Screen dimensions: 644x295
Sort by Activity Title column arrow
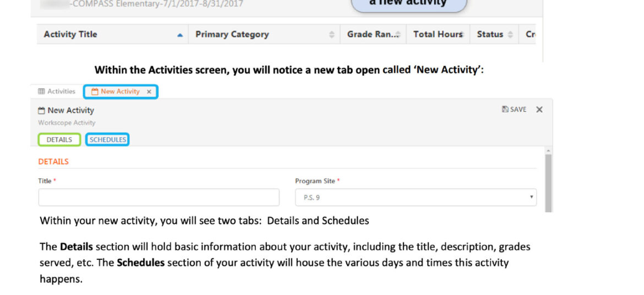coord(180,35)
